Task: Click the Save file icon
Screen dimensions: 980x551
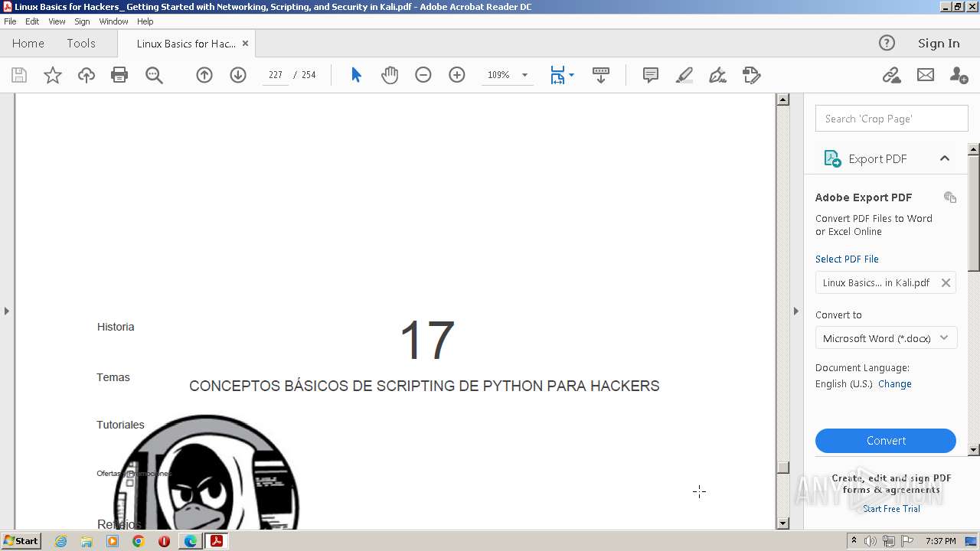Action: [x=19, y=75]
